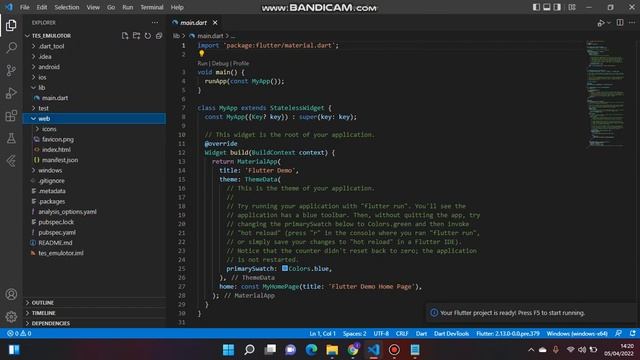
Task: Click the Run or Debug icon in editor title
Action: [x=601, y=23]
